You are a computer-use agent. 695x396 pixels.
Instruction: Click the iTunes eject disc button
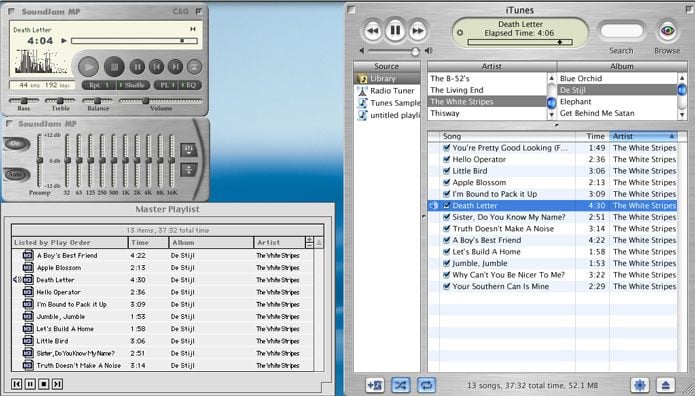(666, 385)
